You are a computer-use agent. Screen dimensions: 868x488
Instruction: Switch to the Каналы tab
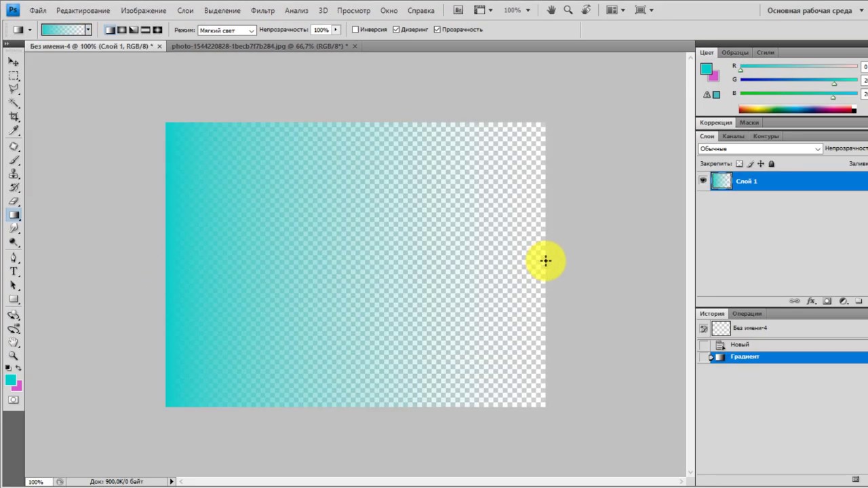[x=733, y=136]
